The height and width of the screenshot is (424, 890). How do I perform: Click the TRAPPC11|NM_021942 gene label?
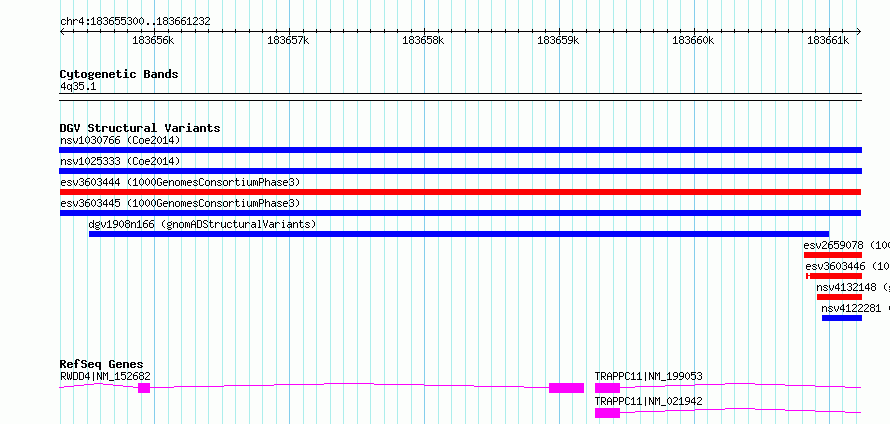(648, 401)
